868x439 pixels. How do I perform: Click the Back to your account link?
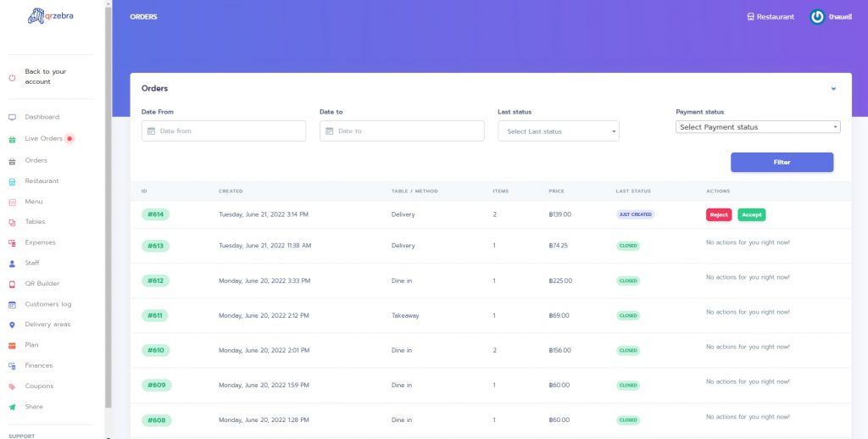pos(46,76)
